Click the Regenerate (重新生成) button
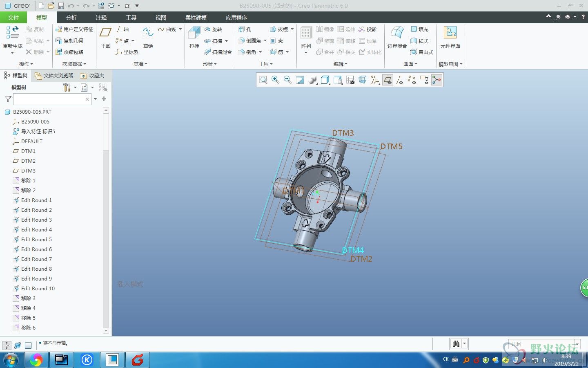The image size is (588, 368). (x=12, y=39)
